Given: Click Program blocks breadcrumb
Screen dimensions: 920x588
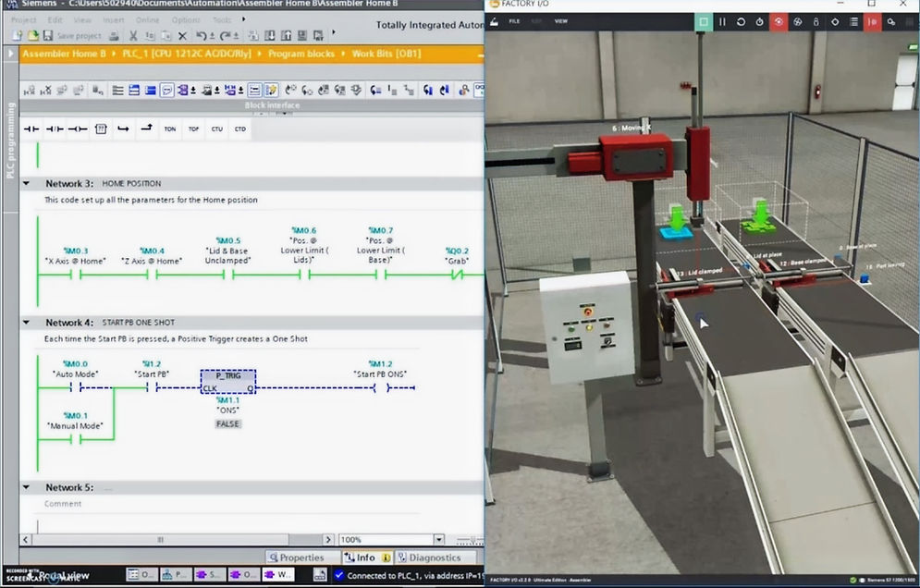Looking at the screenshot, I should point(301,54).
